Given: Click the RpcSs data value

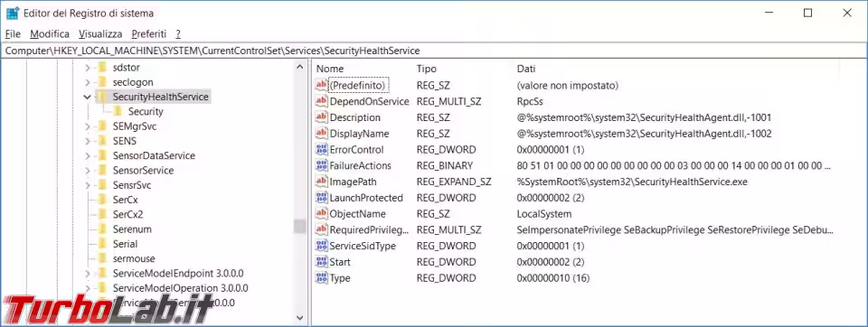Looking at the screenshot, I should pos(529,101).
